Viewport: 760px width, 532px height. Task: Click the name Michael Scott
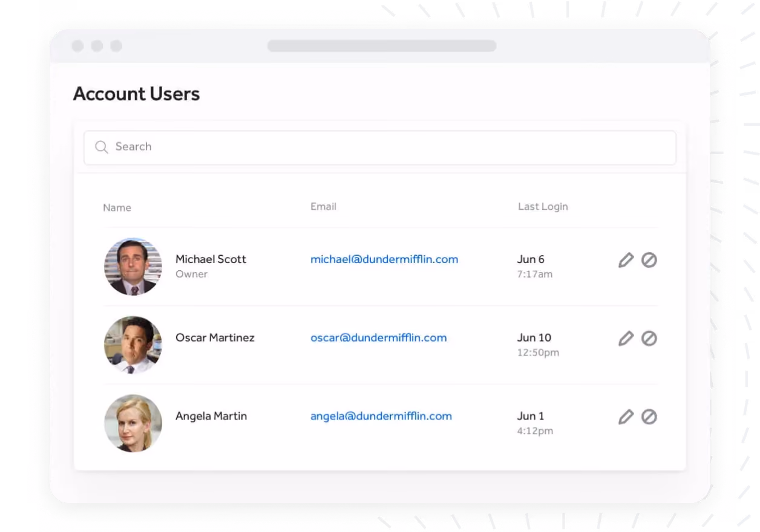[x=211, y=259]
